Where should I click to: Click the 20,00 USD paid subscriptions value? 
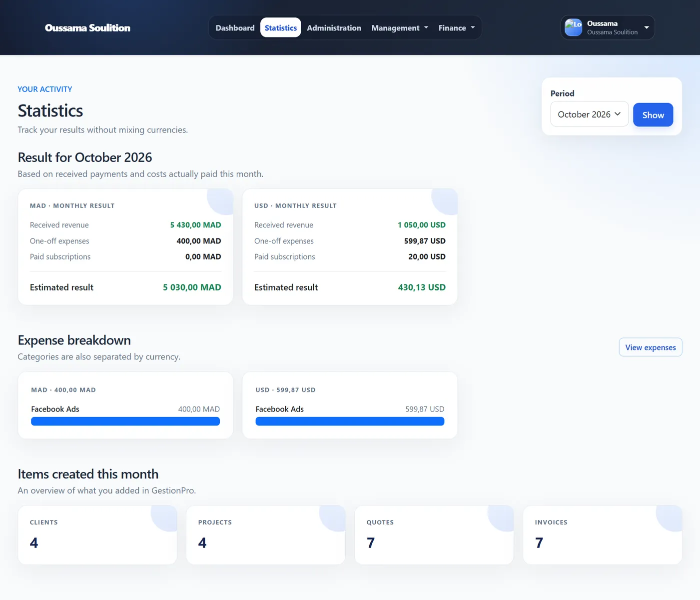tap(427, 256)
